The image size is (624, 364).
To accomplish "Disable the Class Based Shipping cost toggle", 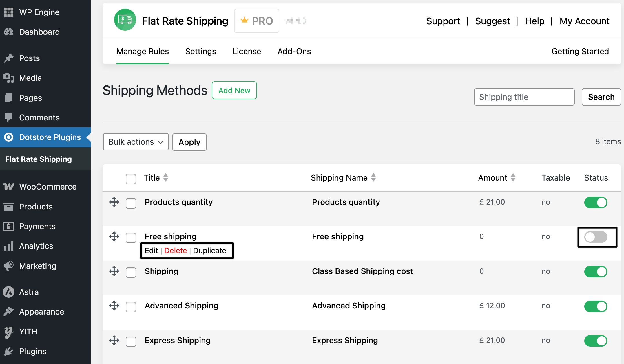I will click(x=596, y=272).
